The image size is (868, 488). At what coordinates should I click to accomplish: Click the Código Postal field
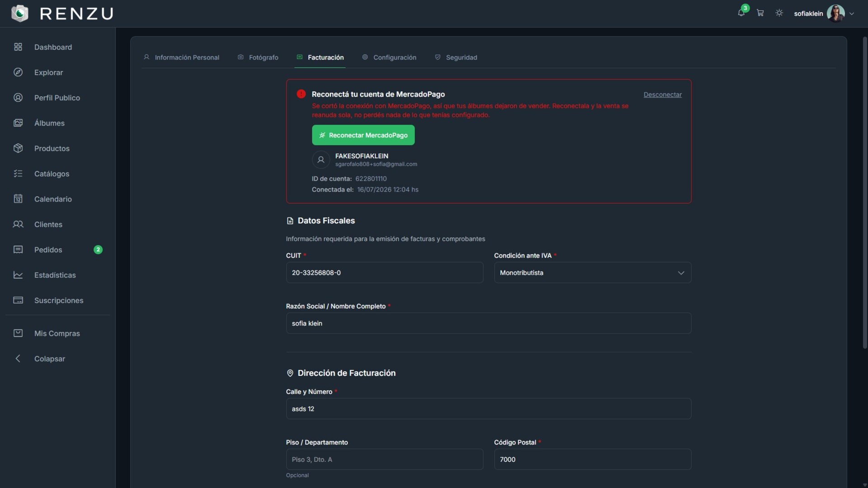click(592, 459)
